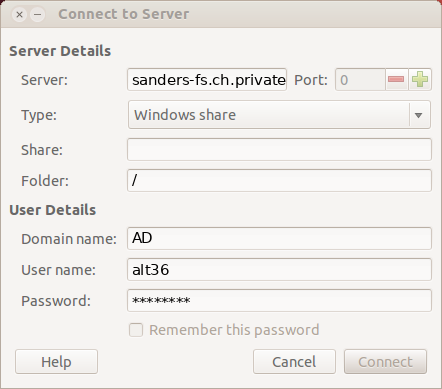The height and width of the screenshot is (389, 442).
Task: Cancel the server connection dialog
Action: 294,362
